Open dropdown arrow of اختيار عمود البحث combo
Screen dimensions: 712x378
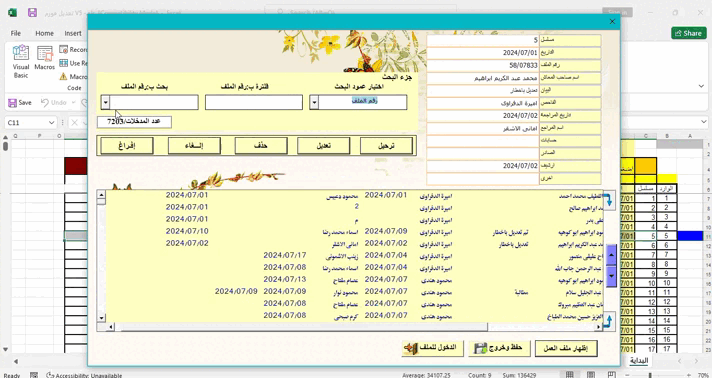coord(314,102)
